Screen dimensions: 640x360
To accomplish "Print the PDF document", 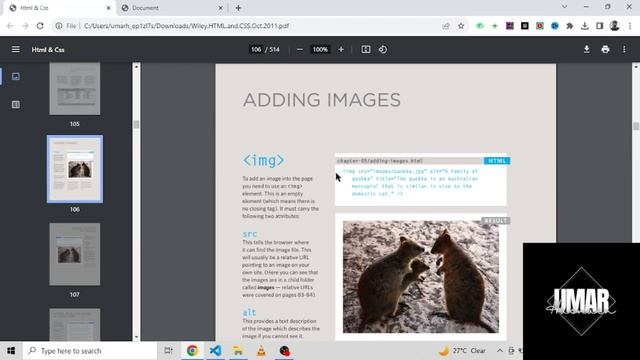I will [x=605, y=49].
